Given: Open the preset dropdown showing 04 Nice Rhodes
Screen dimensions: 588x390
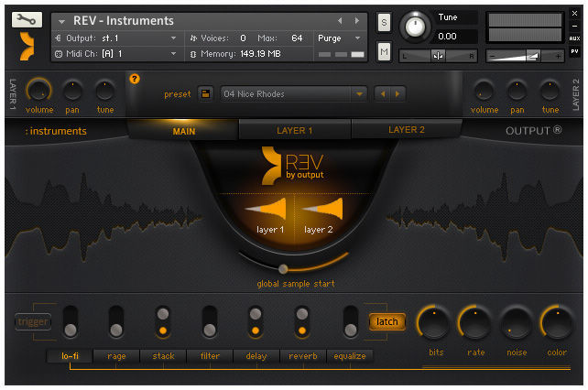Looking at the screenshot, I should (x=293, y=93).
